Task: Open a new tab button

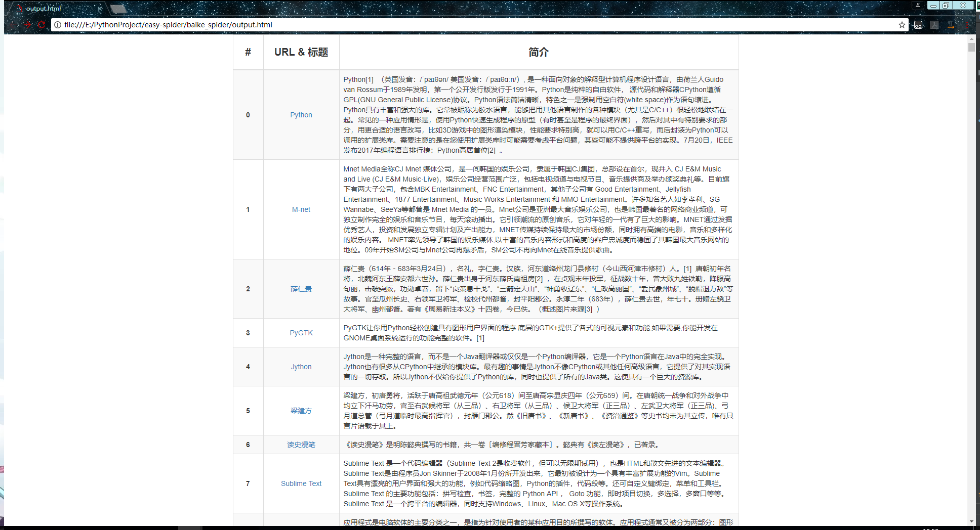Action: click(118, 9)
